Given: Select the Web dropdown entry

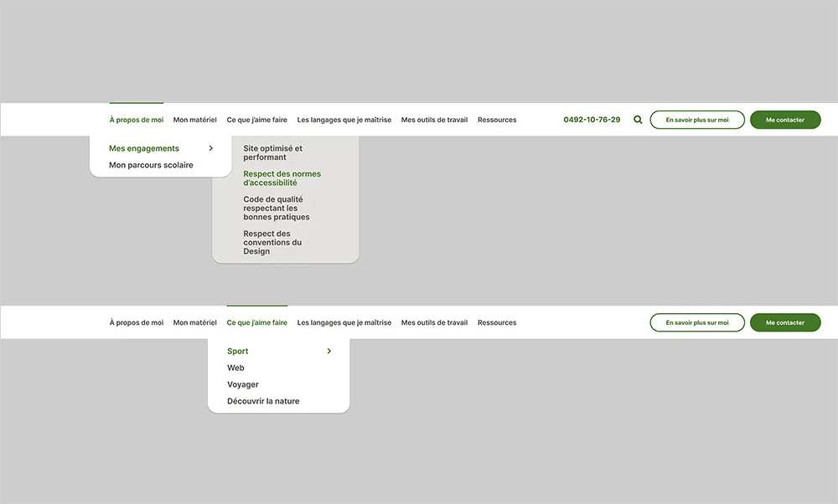Looking at the screenshot, I should 235,368.
